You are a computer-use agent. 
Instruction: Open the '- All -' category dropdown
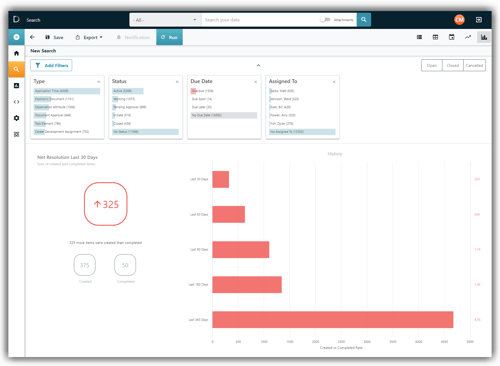coord(165,20)
